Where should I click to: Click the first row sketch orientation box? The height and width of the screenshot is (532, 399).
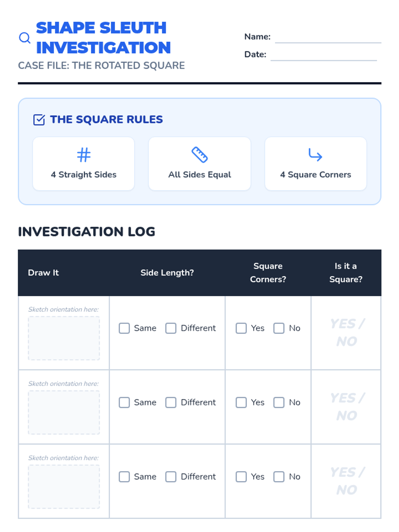64,338
